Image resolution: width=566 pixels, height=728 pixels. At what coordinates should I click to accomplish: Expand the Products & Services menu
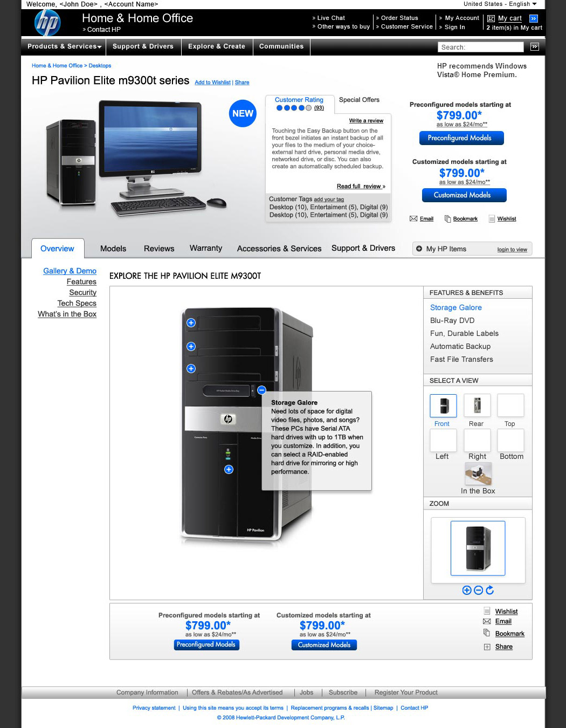pyautogui.click(x=64, y=46)
